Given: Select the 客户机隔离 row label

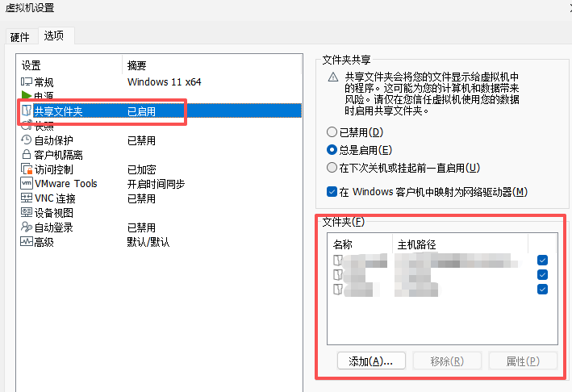Looking at the screenshot, I should pos(58,155).
